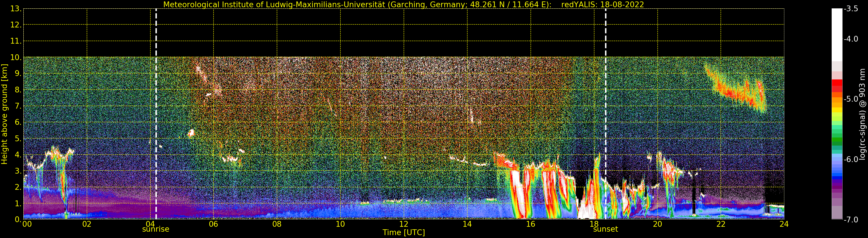Viewport: 868px width, 238px height.
Task: Click the time tick label 10
Action: pos(340,224)
